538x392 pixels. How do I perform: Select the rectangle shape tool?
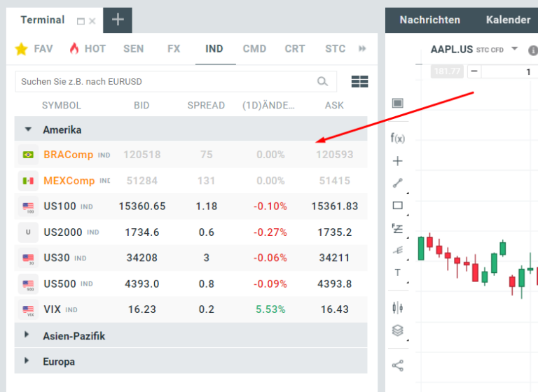[397, 206]
